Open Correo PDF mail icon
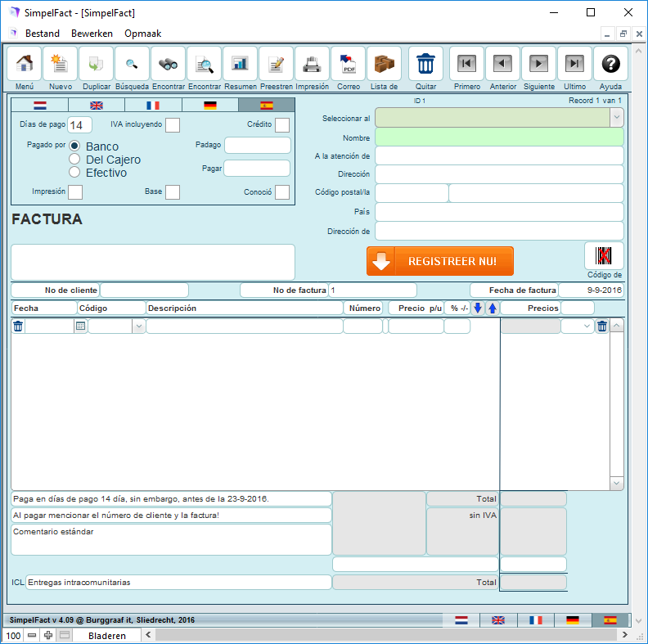This screenshot has height=644, width=648. click(x=348, y=64)
